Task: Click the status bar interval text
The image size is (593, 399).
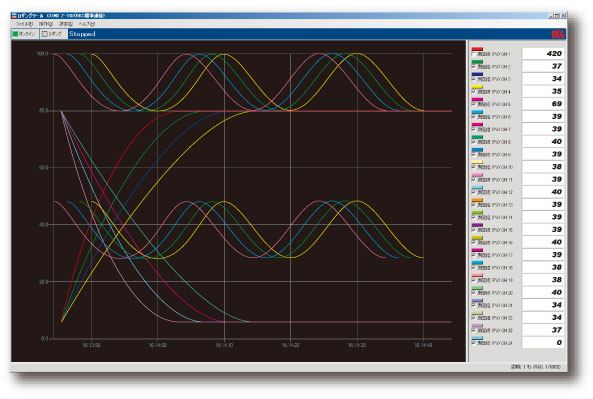Action: [536, 367]
